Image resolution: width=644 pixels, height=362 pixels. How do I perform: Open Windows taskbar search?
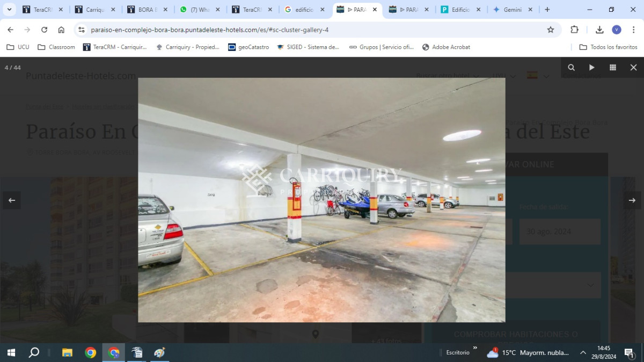[34, 352]
